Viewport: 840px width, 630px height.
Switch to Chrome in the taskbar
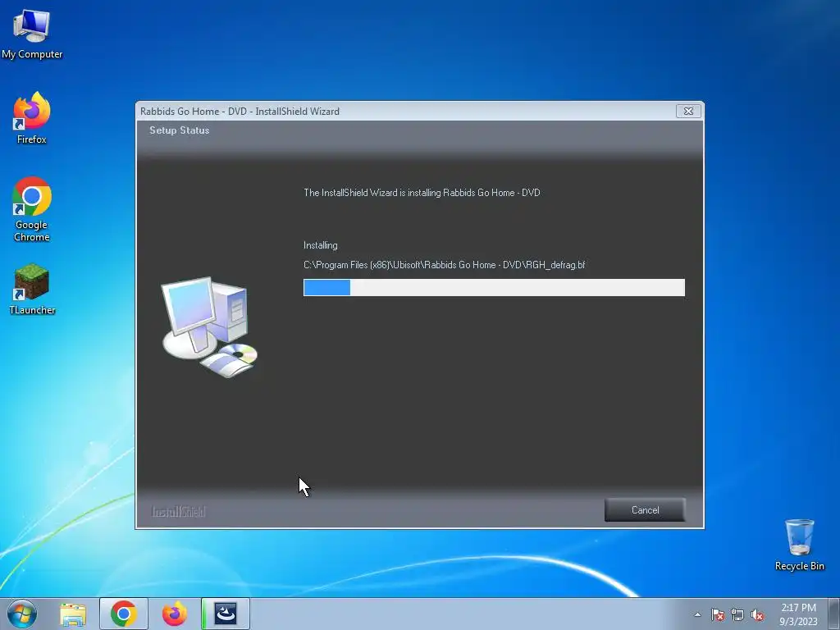[x=124, y=614]
